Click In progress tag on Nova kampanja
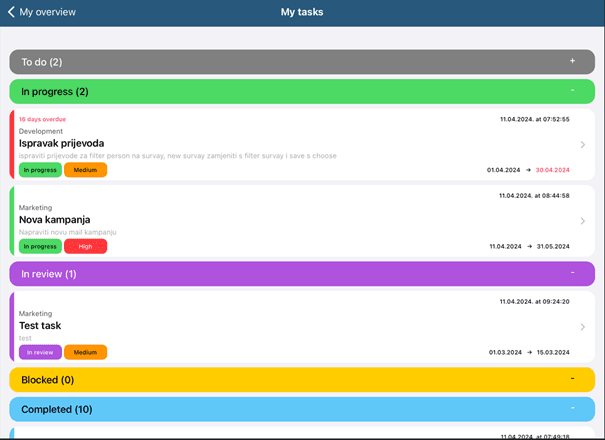Viewport: 605px width, 440px height. click(40, 246)
